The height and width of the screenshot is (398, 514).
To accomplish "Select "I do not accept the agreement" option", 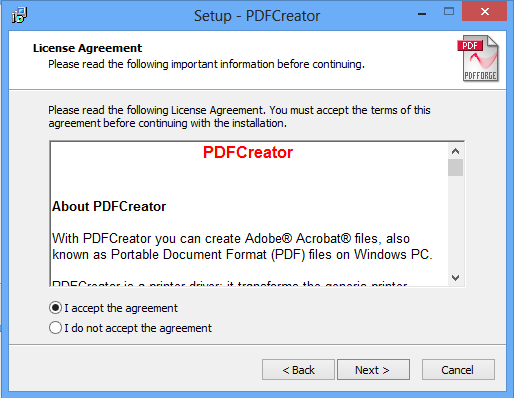I will click(x=55, y=328).
